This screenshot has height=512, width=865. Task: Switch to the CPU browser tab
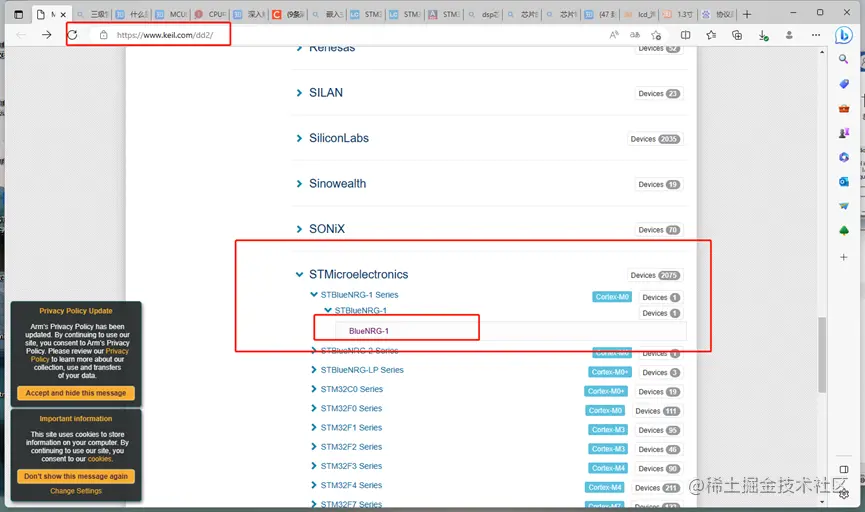[x=211, y=14]
